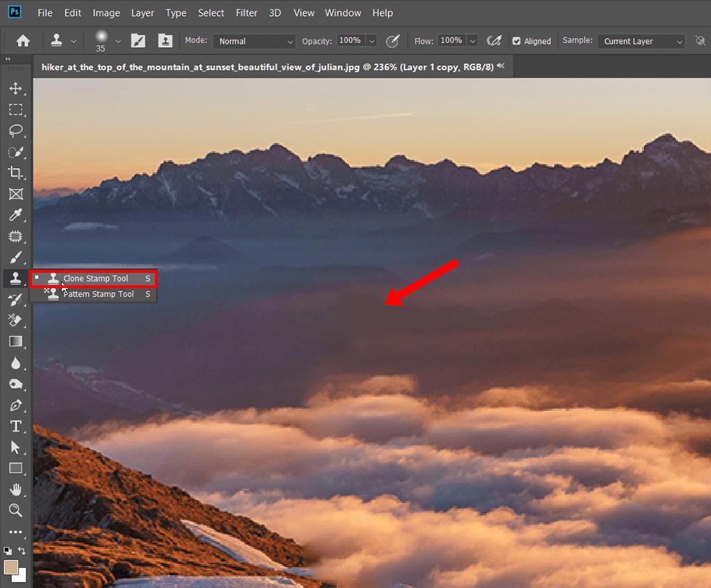Image resolution: width=711 pixels, height=588 pixels.
Task: Open the 3D menu
Action: click(x=275, y=12)
